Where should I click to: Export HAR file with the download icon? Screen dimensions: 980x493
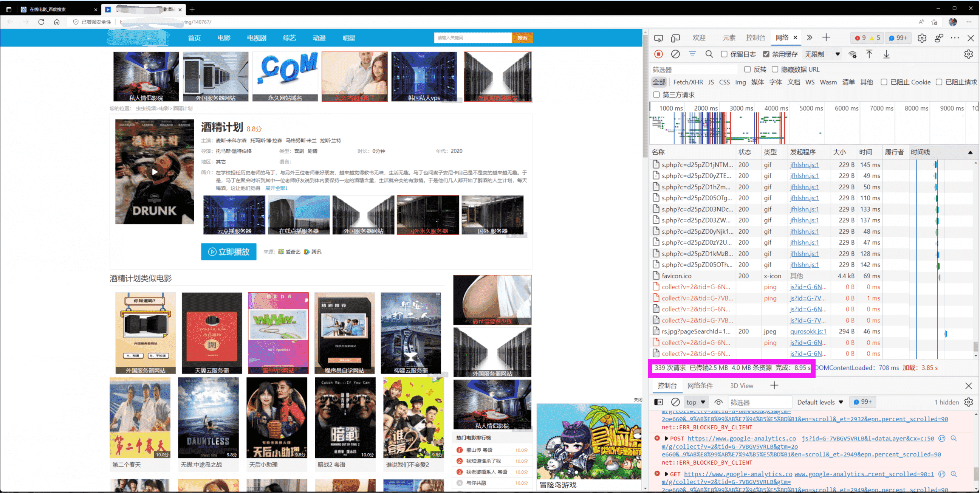(x=886, y=54)
